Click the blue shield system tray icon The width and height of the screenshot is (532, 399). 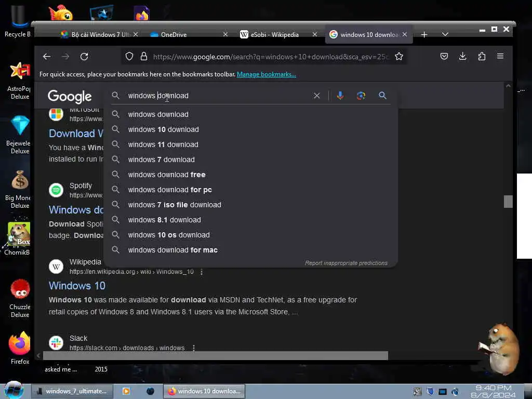tap(430, 392)
